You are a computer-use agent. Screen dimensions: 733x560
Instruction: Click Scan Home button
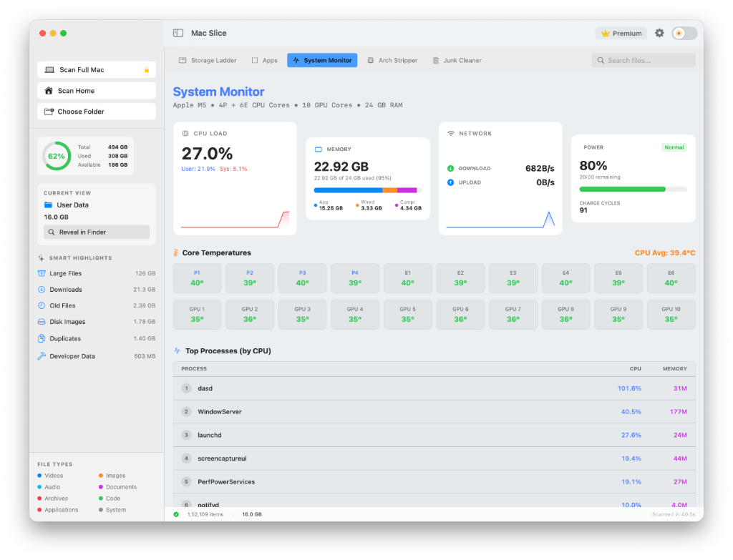[x=97, y=91]
